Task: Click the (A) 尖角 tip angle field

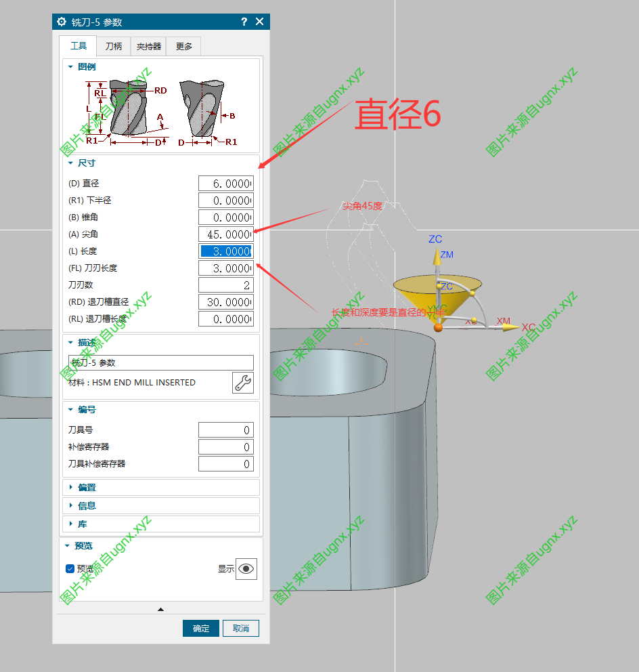Action: click(225, 234)
